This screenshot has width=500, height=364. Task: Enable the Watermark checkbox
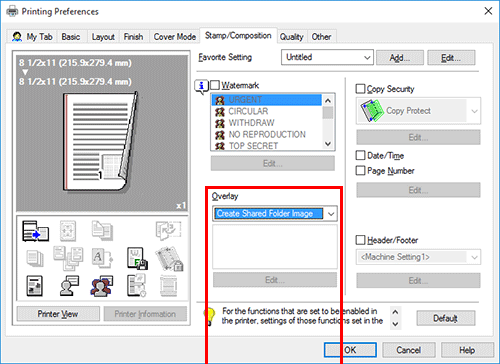[215, 85]
